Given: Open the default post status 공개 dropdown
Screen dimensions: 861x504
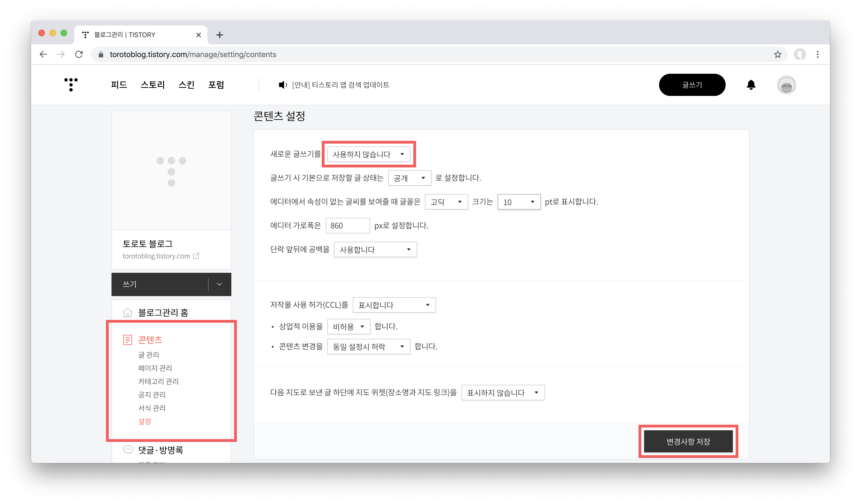Looking at the screenshot, I should (x=409, y=178).
